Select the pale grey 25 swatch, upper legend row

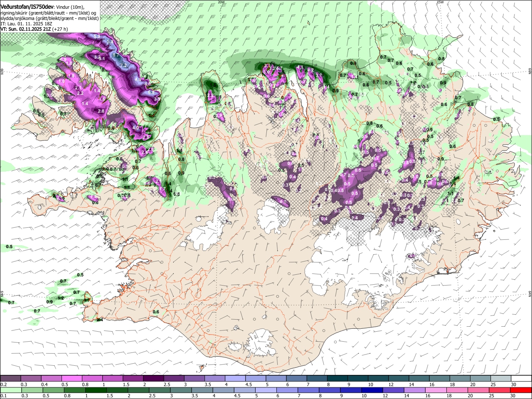pyautogui.click(x=501, y=378)
